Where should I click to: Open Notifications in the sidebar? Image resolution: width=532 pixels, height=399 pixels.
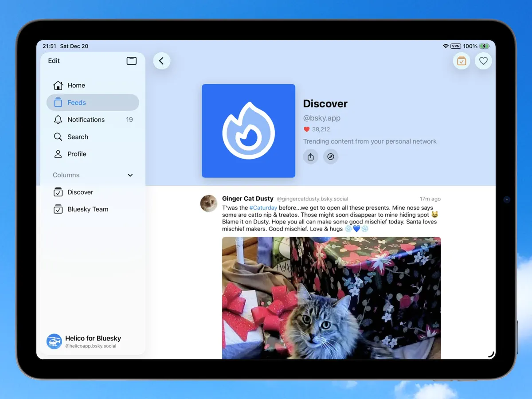click(93, 120)
